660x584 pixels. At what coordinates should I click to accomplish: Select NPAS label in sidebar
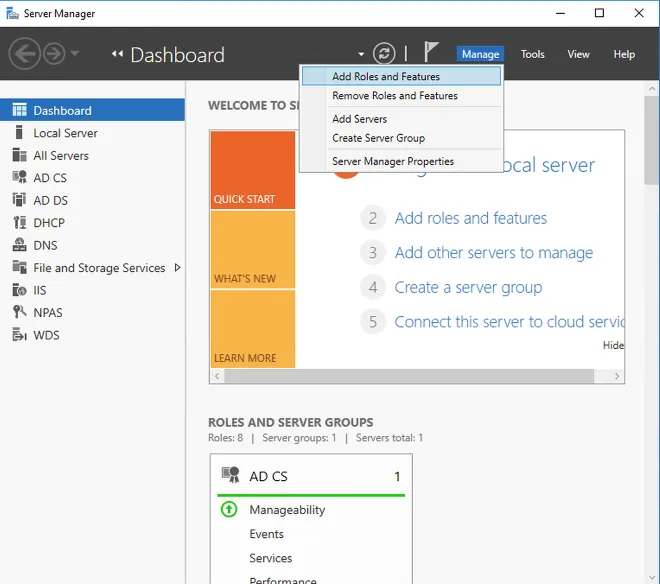click(x=48, y=313)
